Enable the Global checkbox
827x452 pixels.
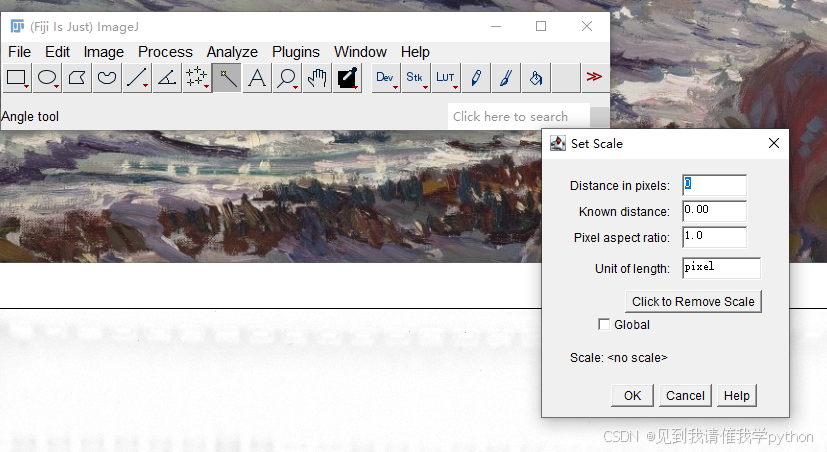(604, 324)
